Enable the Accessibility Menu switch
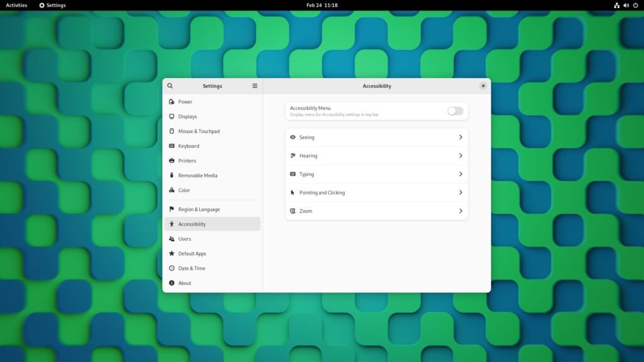This screenshot has width=644, height=362. (455, 111)
